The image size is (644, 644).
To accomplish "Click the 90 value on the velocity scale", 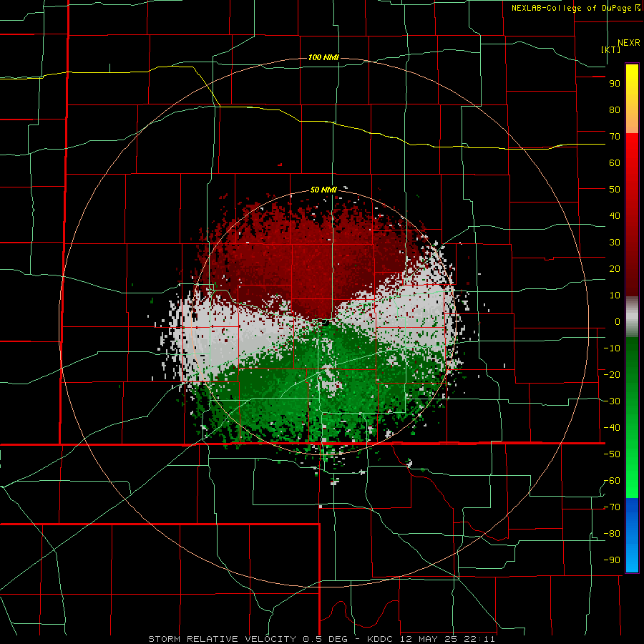I will coord(615,84).
